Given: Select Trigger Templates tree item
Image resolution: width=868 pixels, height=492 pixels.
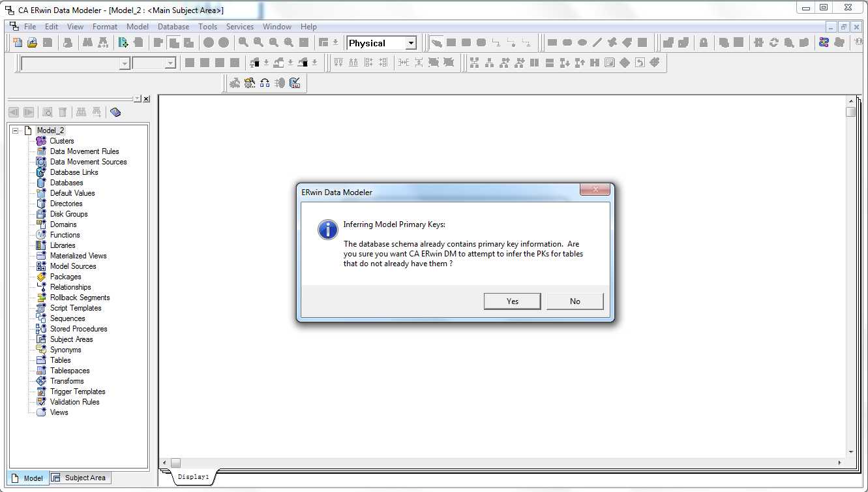Looking at the screenshot, I should coord(78,392).
